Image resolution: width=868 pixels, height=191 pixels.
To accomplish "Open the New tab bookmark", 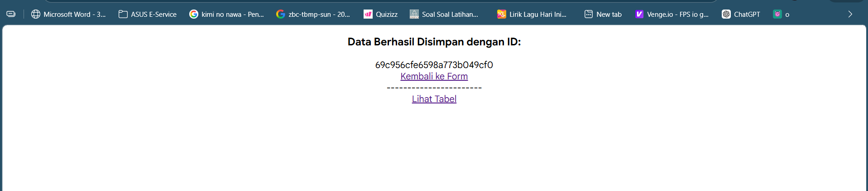I will 603,14.
